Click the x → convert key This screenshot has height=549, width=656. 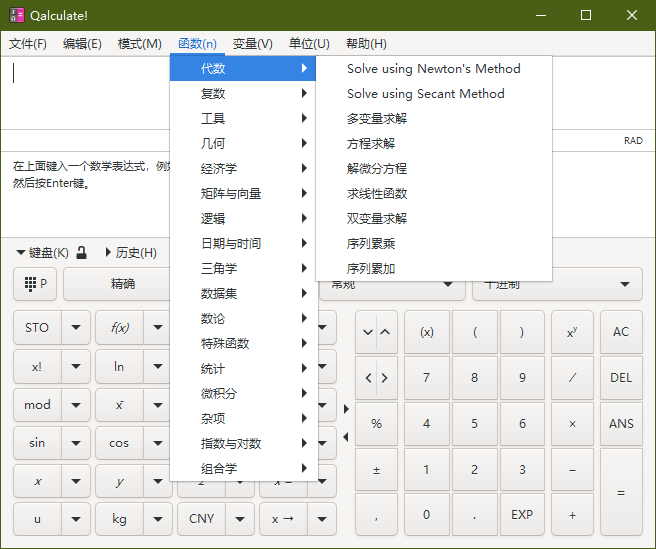pyautogui.click(x=283, y=519)
